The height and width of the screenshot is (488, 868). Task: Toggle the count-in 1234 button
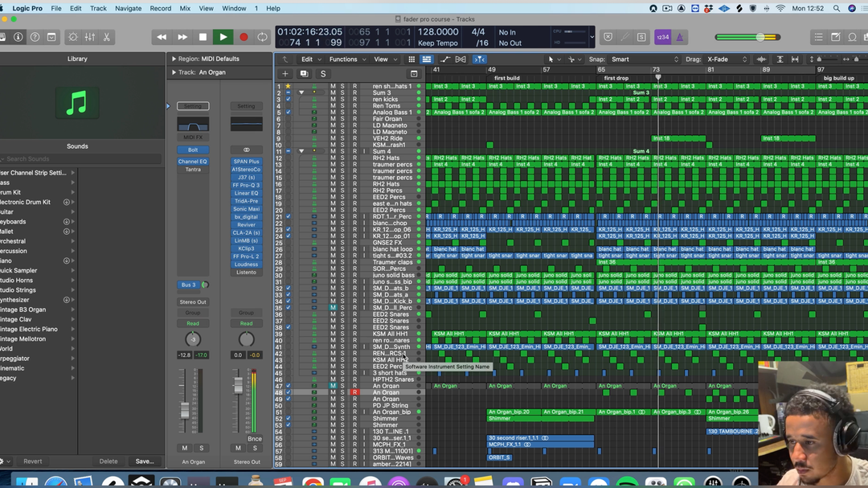662,37
